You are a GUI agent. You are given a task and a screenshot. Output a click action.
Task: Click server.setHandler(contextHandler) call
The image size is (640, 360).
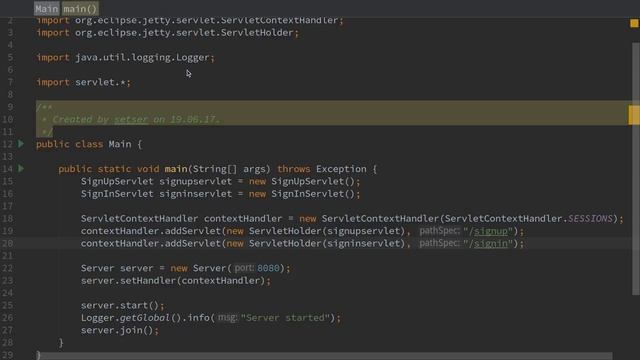pyautogui.click(x=176, y=280)
